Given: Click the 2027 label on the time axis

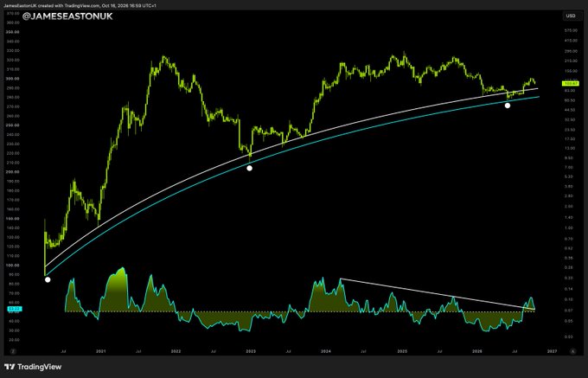Looking at the screenshot, I should tap(552, 351).
